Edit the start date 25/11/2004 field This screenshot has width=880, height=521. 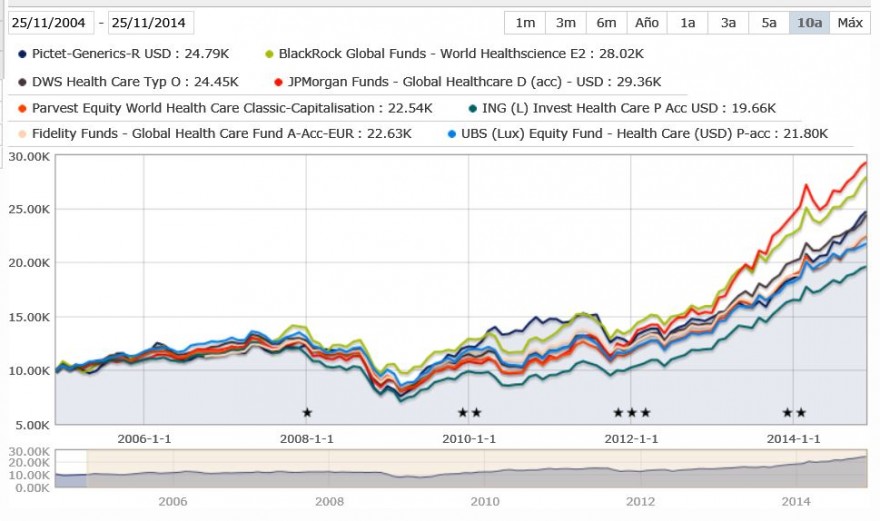49,23
